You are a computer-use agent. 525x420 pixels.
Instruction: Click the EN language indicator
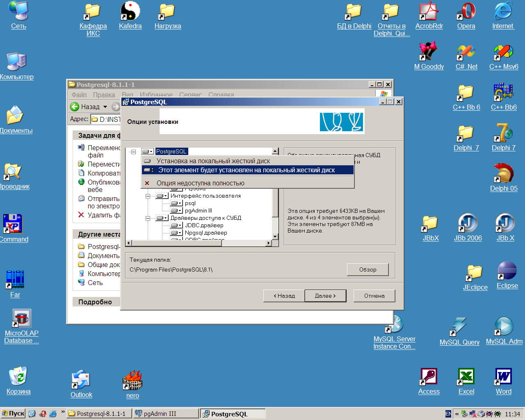[448, 414]
